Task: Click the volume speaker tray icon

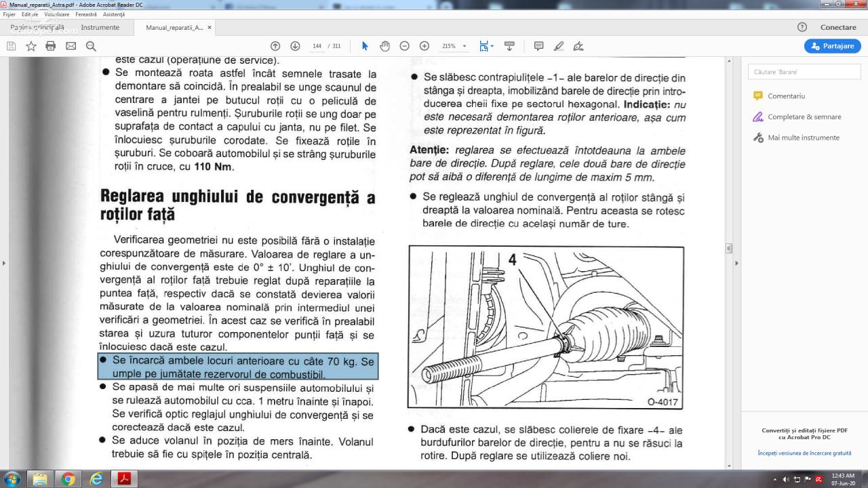Action: click(787, 479)
